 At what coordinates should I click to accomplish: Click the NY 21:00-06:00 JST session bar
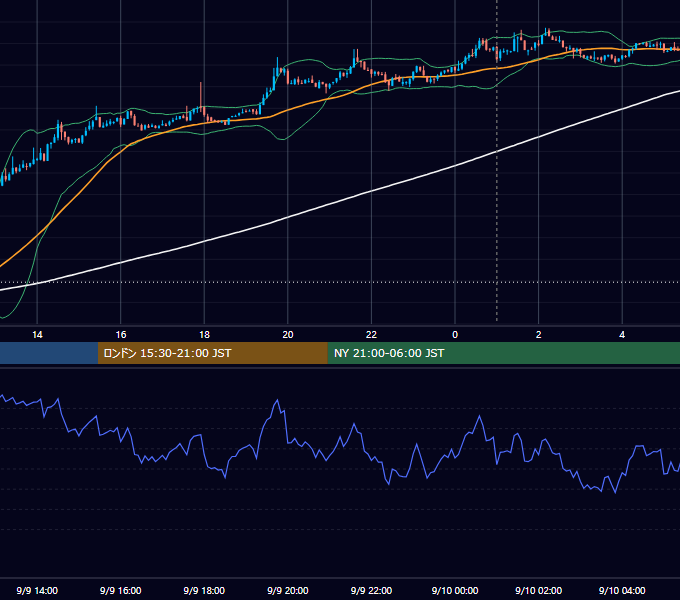[503, 353]
